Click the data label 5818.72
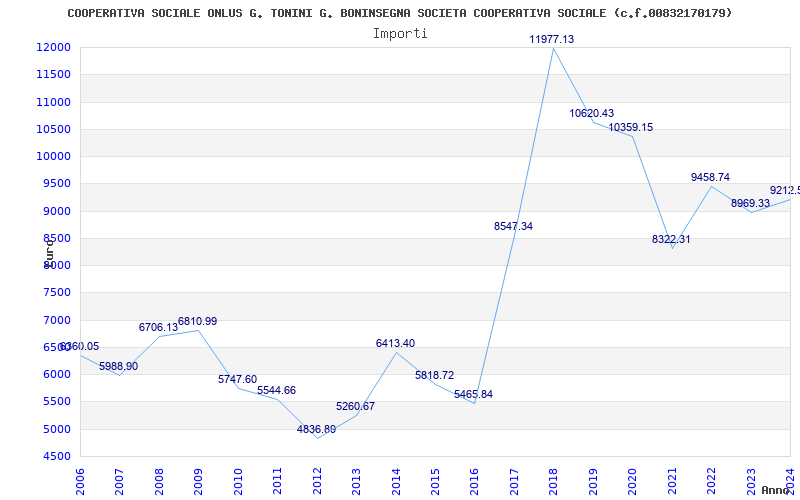800x500 pixels. 434,375
